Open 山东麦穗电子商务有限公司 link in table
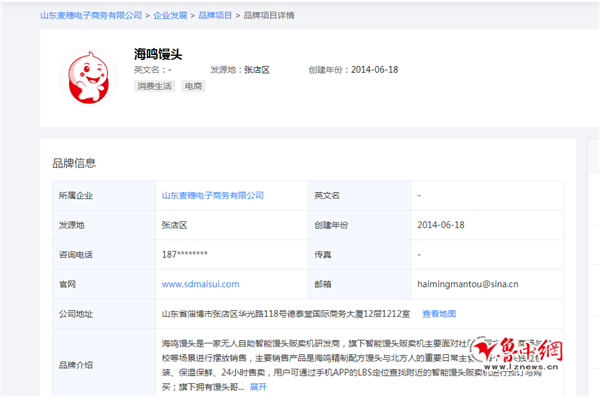The image size is (600, 397). coord(213,195)
